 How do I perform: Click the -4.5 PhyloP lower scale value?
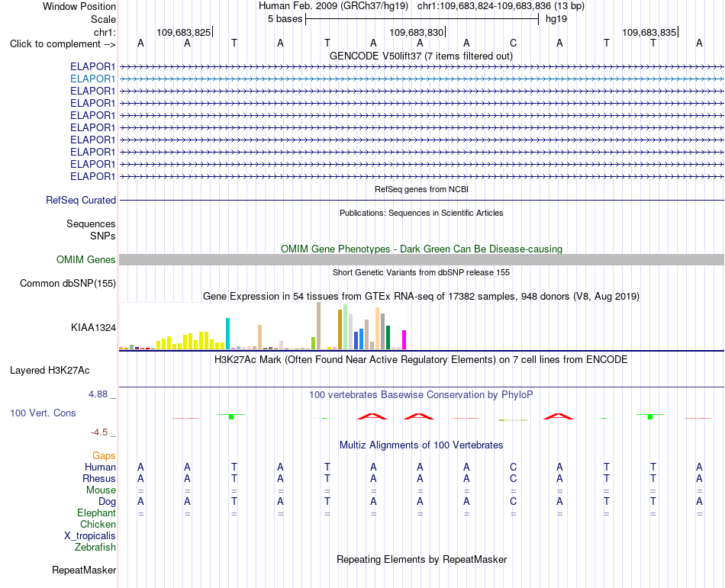[99, 432]
